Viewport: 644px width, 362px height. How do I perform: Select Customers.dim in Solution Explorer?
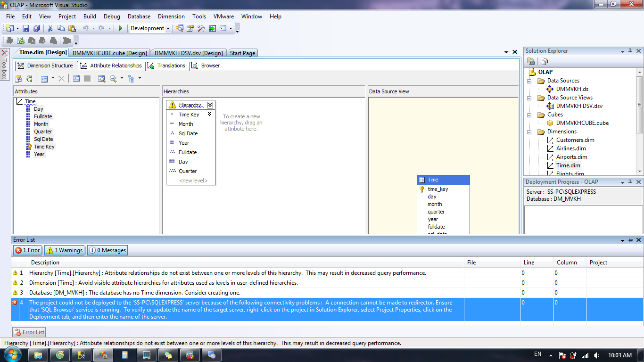[575, 140]
